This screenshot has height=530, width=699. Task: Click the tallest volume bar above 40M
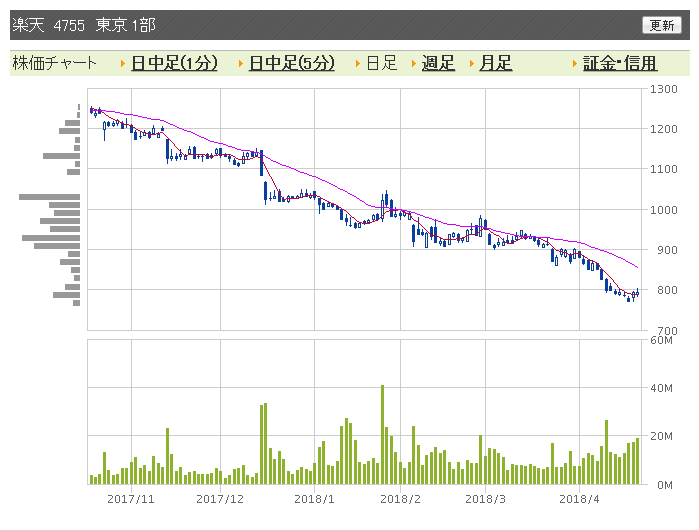click(382, 435)
